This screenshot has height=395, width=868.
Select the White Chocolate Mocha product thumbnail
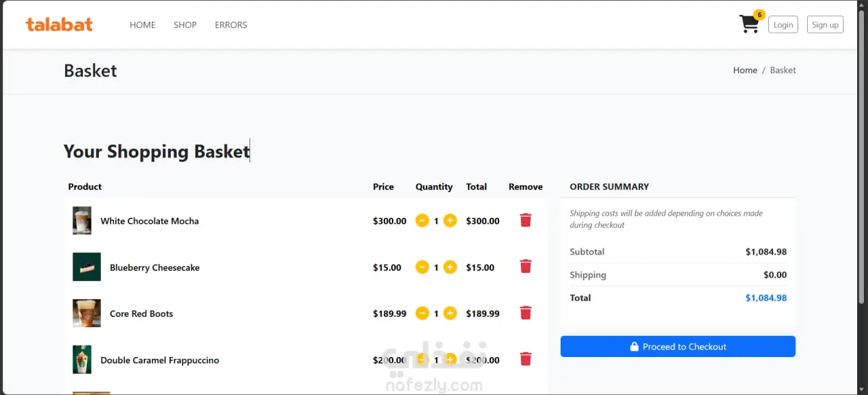[x=82, y=221]
